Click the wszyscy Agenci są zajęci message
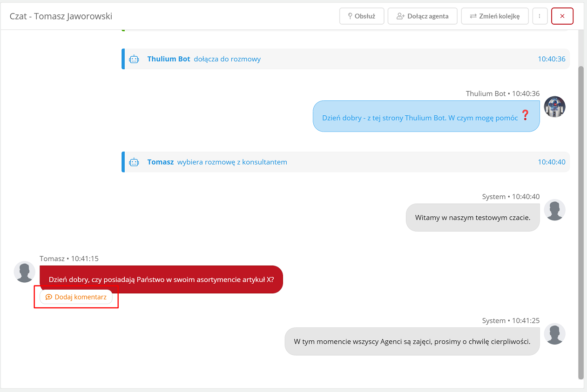This screenshot has width=587, height=392. tap(412, 341)
